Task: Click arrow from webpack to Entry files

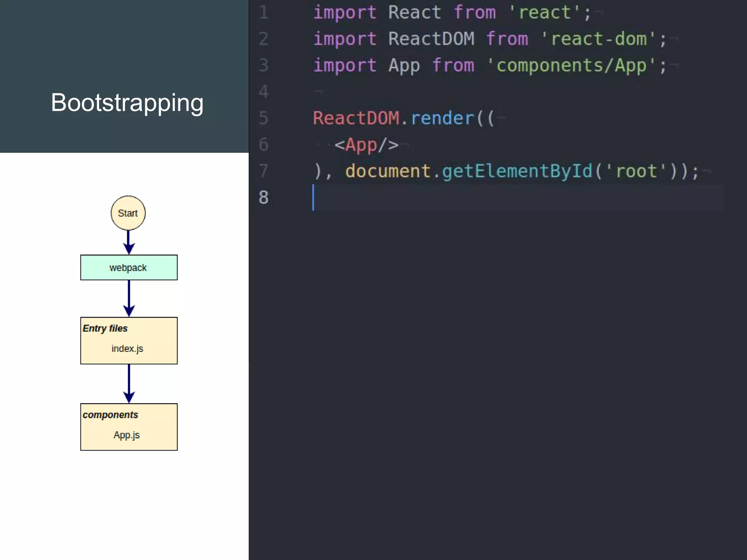Action: pyautogui.click(x=129, y=298)
